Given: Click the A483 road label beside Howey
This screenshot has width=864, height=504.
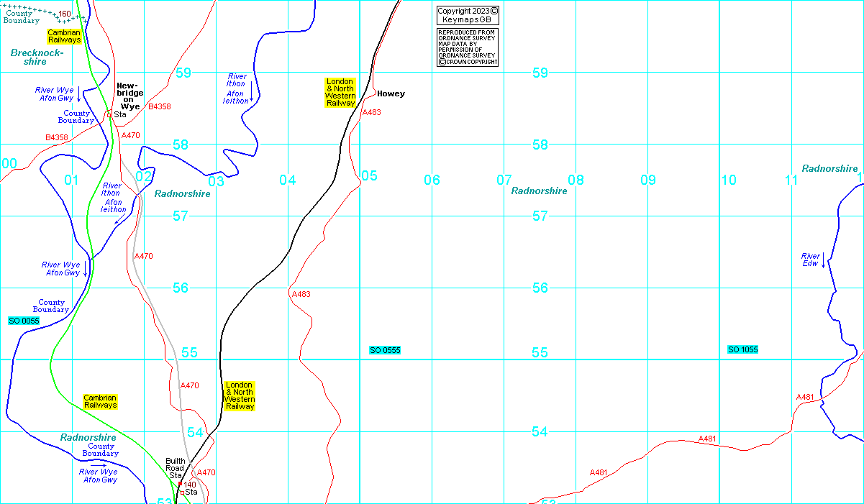Looking at the screenshot, I should point(372,112).
